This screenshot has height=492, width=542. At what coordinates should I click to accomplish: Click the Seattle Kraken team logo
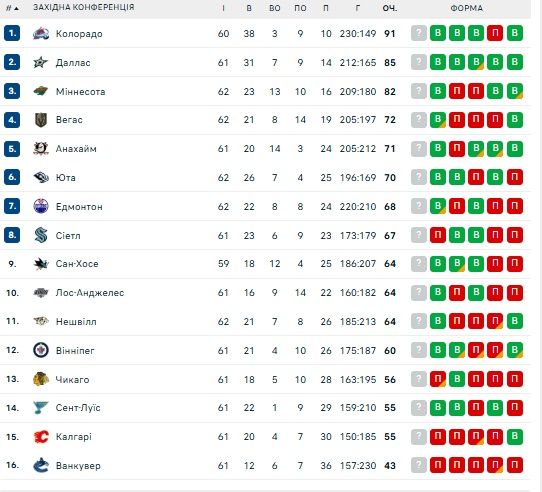41,235
